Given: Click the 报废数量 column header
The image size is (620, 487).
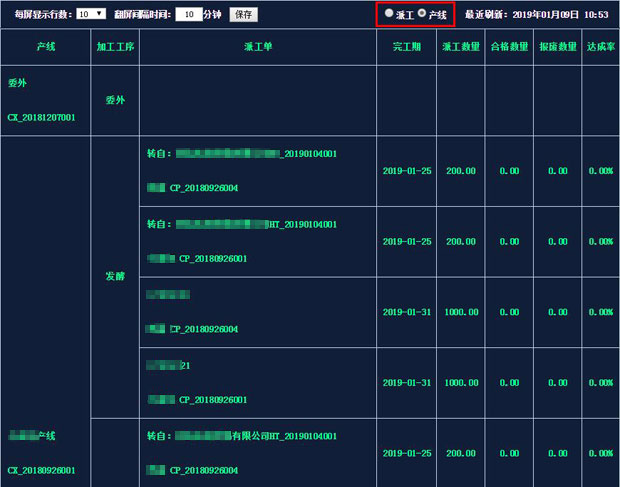Looking at the screenshot, I should coord(558,47).
